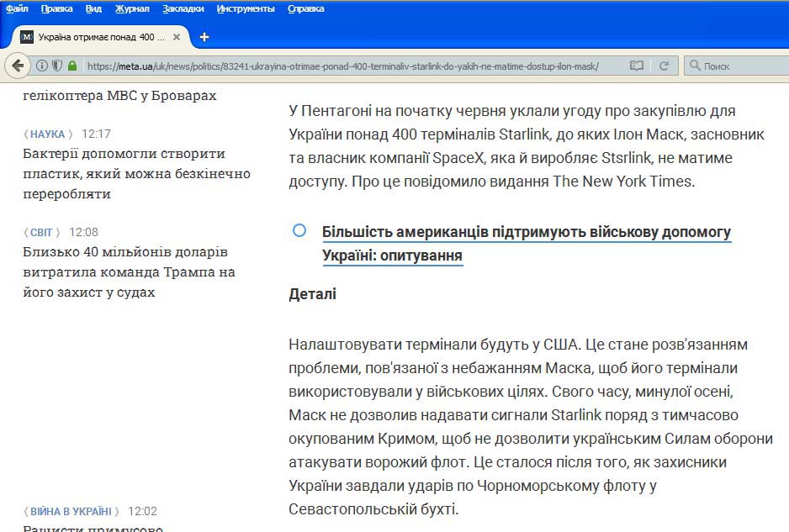Open the Инструменты menu
The image size is (789, 532).
click(246, 8)
